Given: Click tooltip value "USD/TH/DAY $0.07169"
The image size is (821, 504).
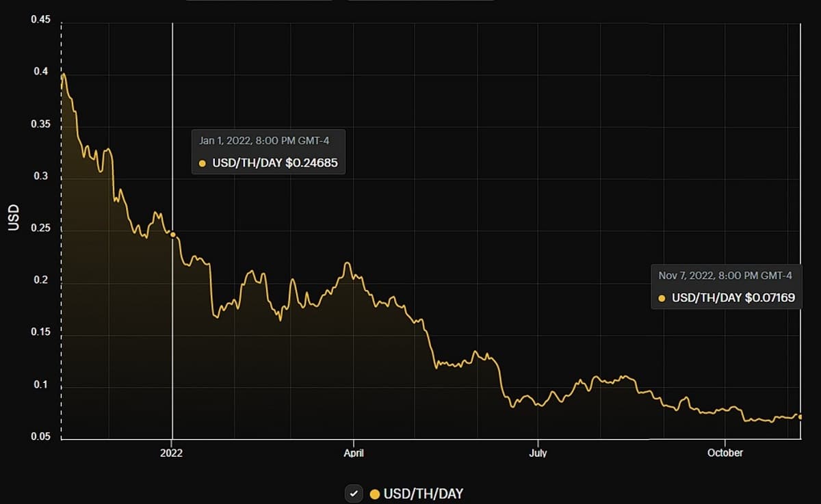Looking at the screenshot, I should pos(733,298).
